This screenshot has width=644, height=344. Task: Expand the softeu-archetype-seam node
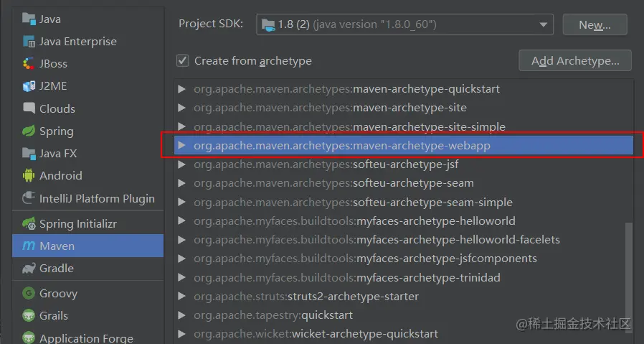click(x=181, y=183)
